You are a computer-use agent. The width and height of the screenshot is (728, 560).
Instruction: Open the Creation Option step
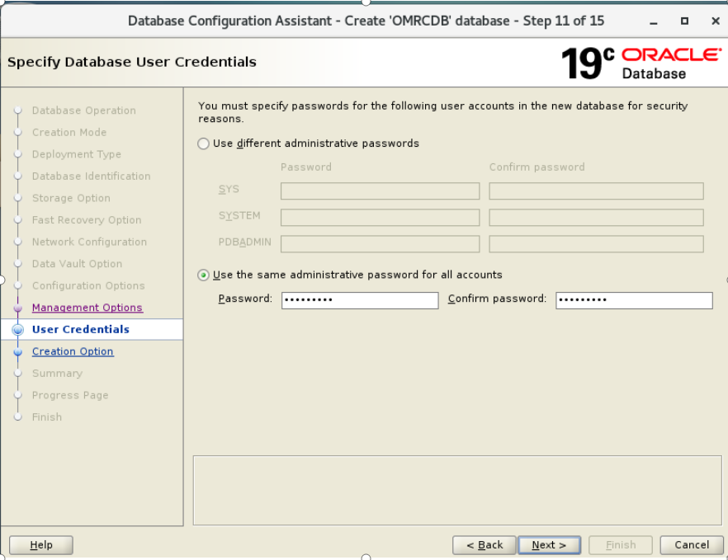point(73,351)
